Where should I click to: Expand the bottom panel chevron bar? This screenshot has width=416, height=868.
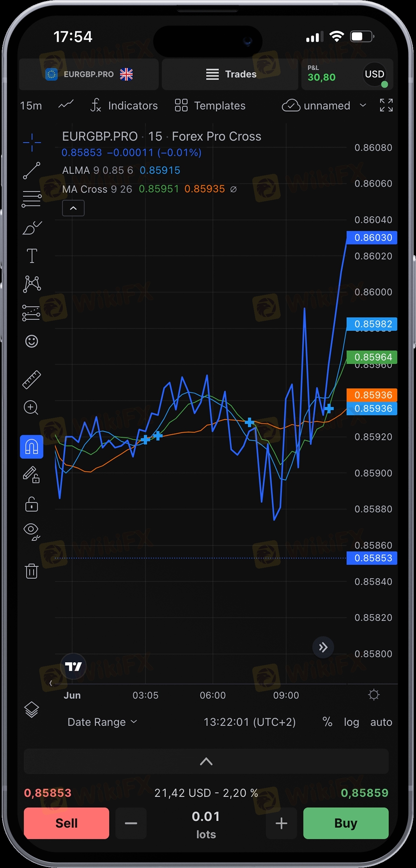[x=206, y=761]
